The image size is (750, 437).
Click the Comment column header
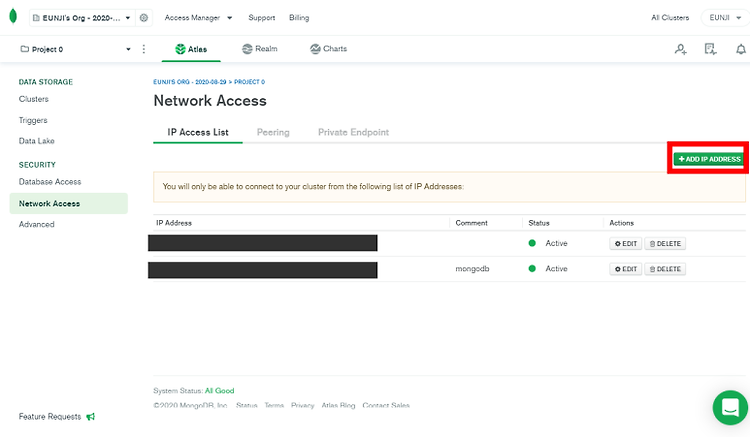471,223
